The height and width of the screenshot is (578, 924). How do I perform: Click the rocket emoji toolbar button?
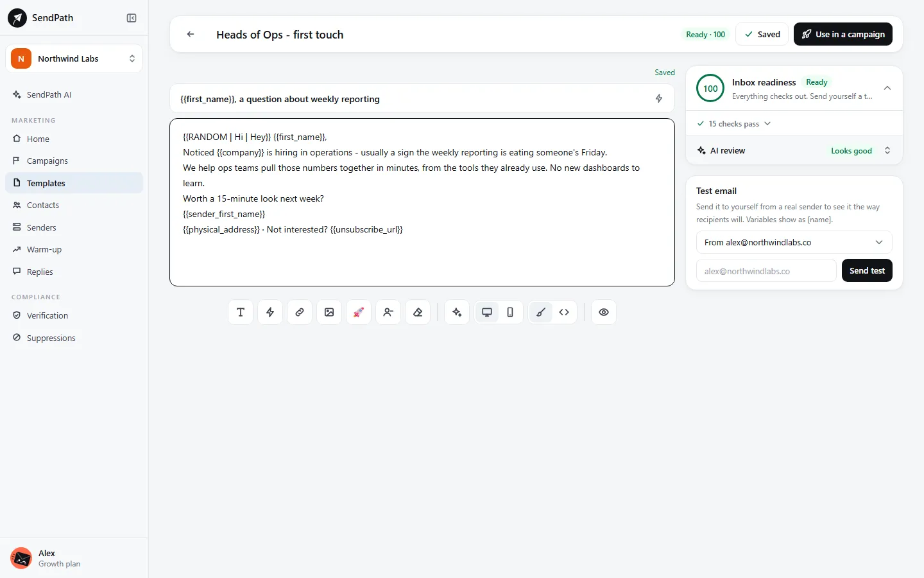pos(359,312)
